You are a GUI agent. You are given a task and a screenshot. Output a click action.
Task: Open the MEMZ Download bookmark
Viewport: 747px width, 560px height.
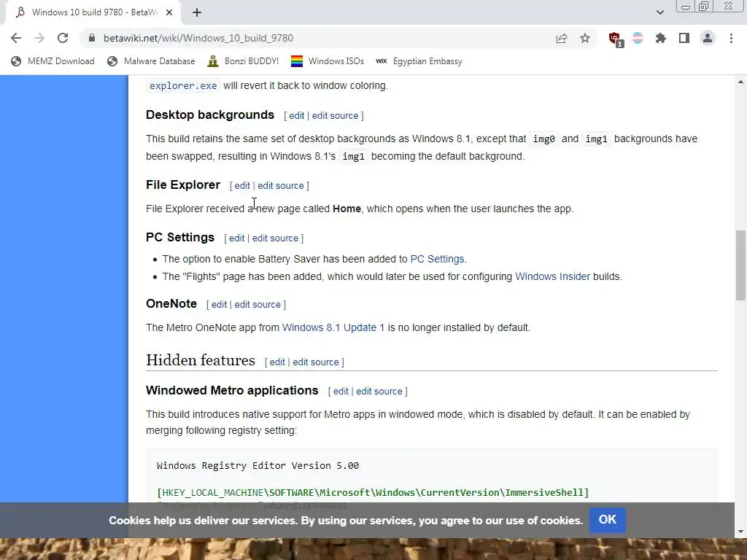pyautogui.click(x=53, y=61)
